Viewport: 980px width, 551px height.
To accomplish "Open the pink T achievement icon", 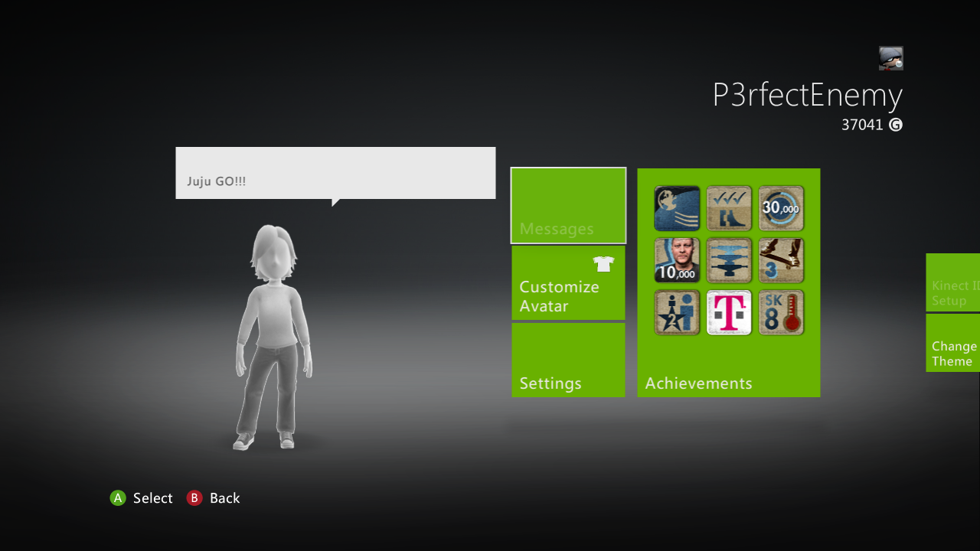I will coord(729,312).
